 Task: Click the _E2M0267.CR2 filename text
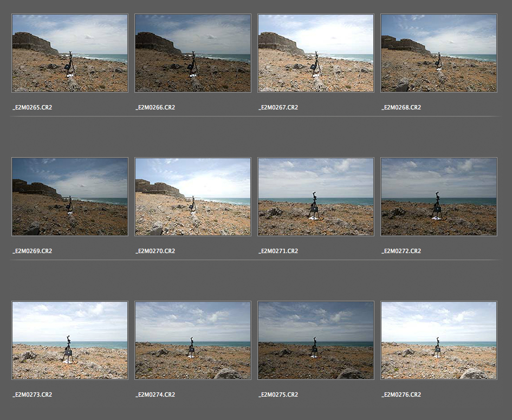point(278,107)
